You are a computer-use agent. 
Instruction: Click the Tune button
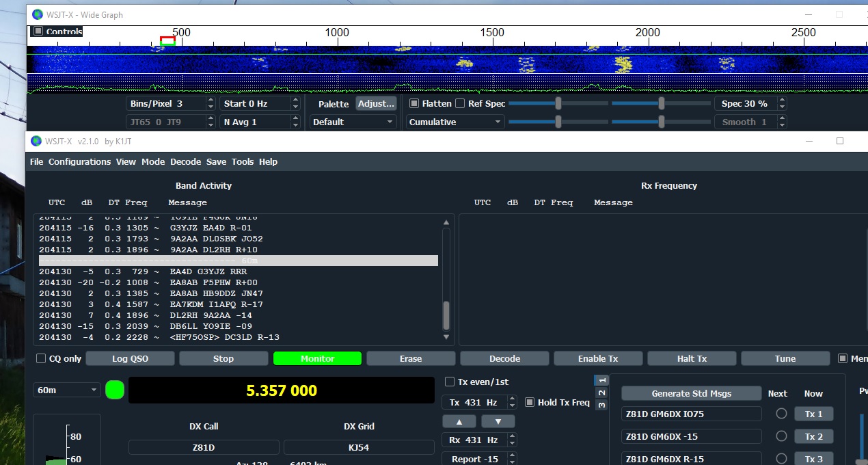[x=785, y=358]
